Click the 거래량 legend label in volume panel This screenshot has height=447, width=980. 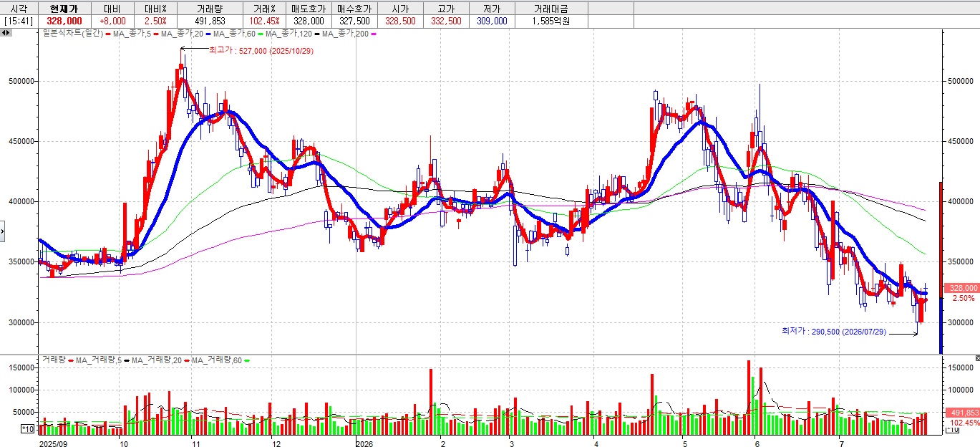click(54, 360)
